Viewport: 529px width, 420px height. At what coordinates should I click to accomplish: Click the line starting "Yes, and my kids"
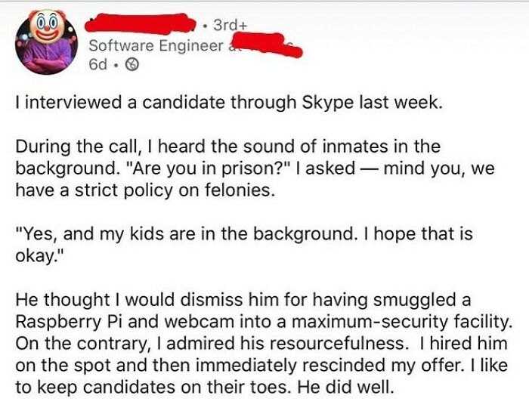pos(243,233)
